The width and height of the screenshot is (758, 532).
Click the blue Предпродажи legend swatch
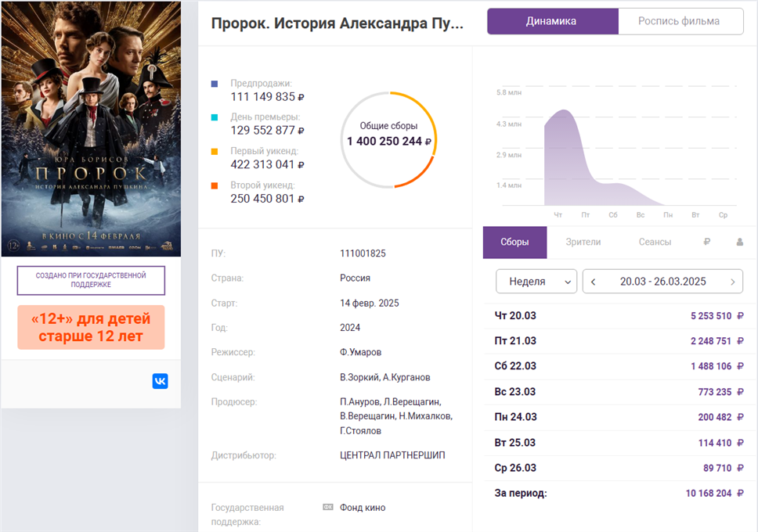215,84
